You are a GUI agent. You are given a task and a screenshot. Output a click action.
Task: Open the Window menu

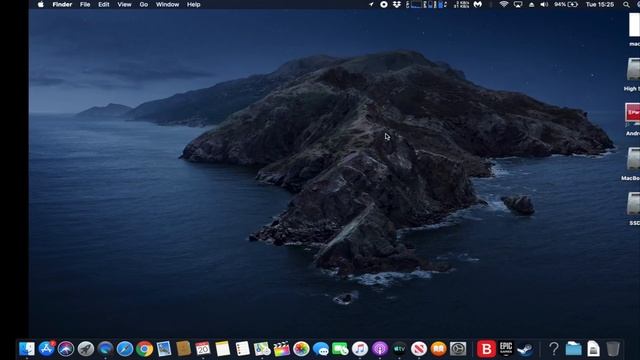click(167, 4)
